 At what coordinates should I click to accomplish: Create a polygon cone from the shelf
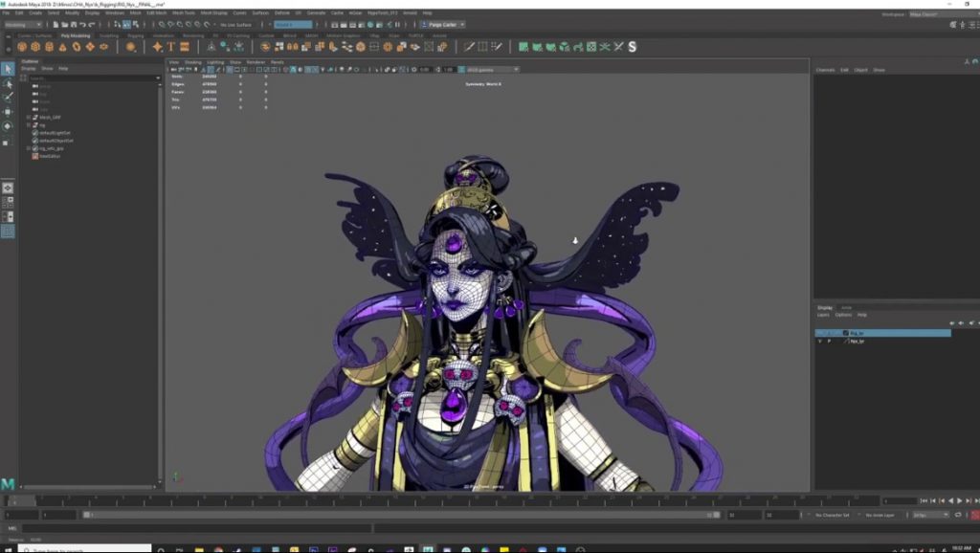pos(62,47)
